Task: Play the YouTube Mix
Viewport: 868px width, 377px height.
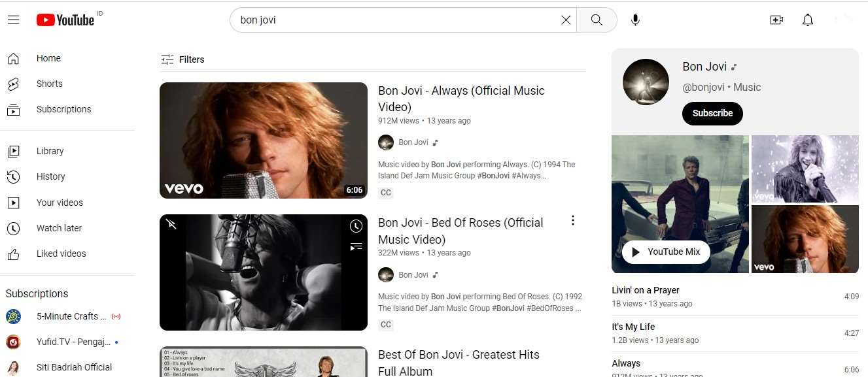Action: [666, 252]
